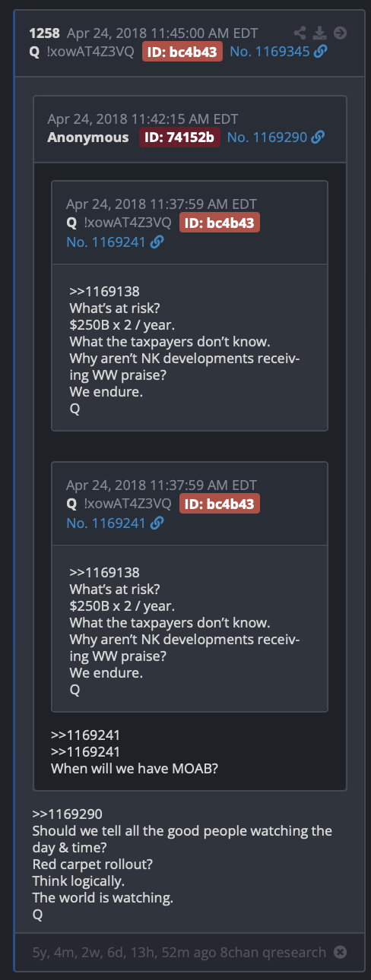Open the No. 1169290 link
371x980 pixels.
point(267,138)
